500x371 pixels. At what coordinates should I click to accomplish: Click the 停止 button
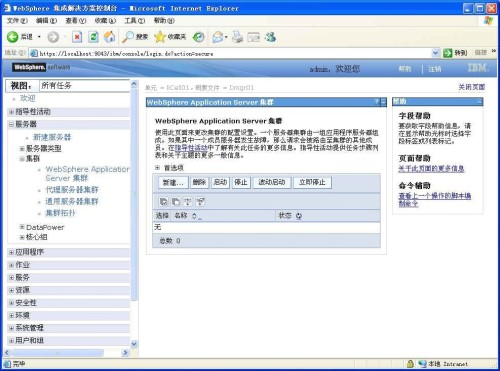coord(241,183)
